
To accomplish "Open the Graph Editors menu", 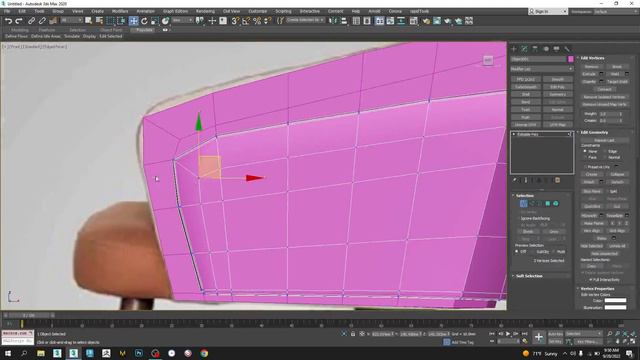I will [x=175, y=11].
